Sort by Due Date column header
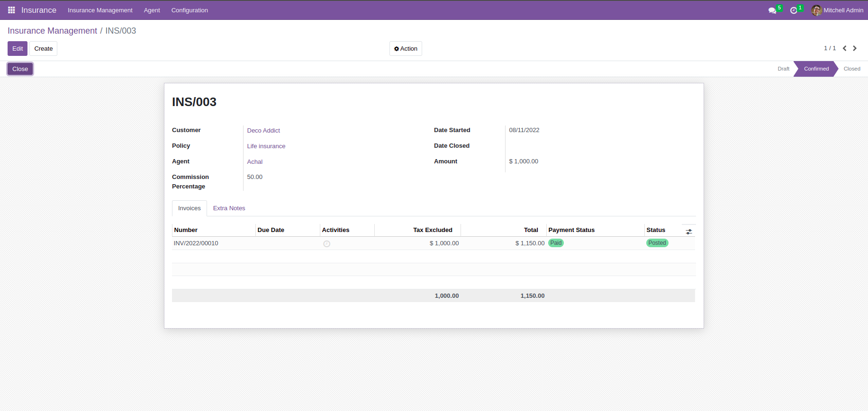The width and height of the screenshot is (868, 411). pos(288,230)
